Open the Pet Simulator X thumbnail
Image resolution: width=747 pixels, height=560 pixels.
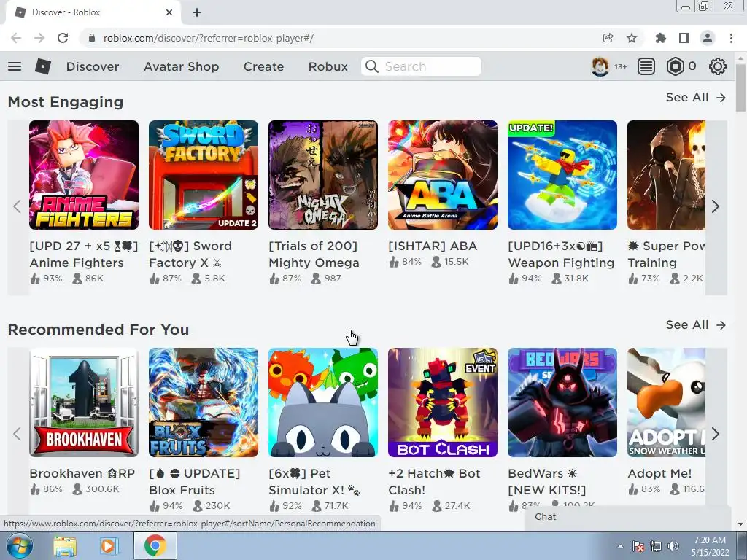click(x=323, y=402)
